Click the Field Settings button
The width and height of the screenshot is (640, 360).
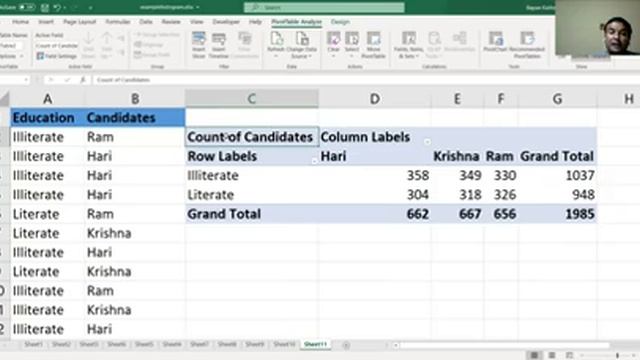(x=57, y=56)
